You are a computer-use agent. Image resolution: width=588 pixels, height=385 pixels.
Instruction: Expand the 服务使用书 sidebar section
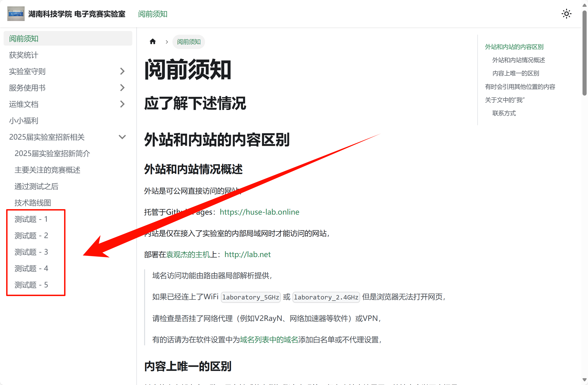click(122, 88)
